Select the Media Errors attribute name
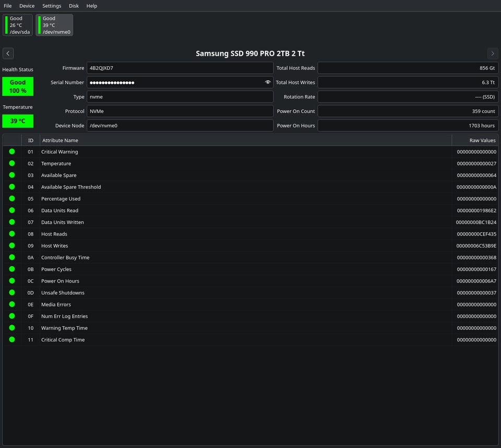 coord(56,304)
